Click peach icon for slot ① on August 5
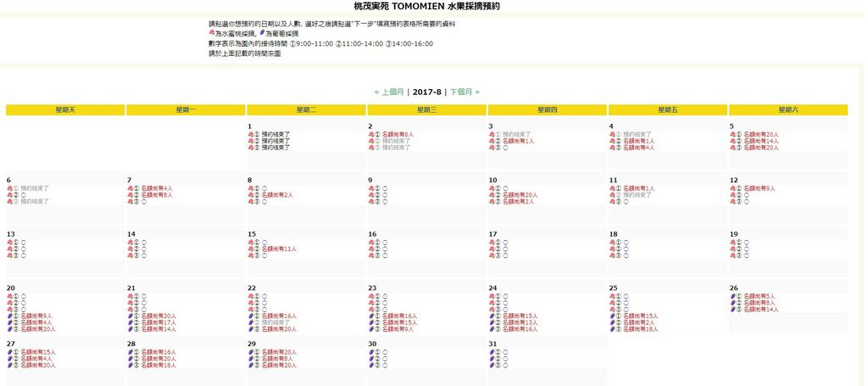Screen dimensions: 868x386 click(x=732, y=135)
